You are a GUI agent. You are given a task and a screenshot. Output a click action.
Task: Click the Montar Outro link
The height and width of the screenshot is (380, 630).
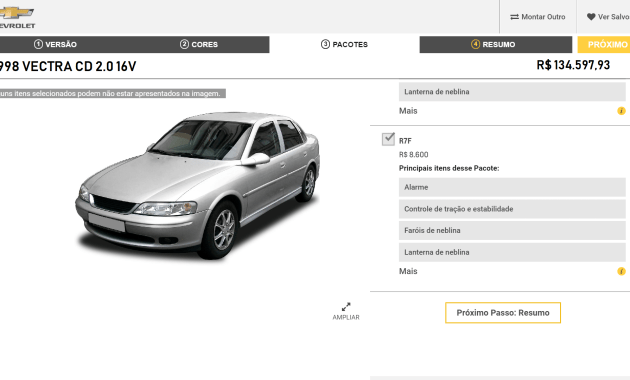pyautogui.click(x=538, y=17)
